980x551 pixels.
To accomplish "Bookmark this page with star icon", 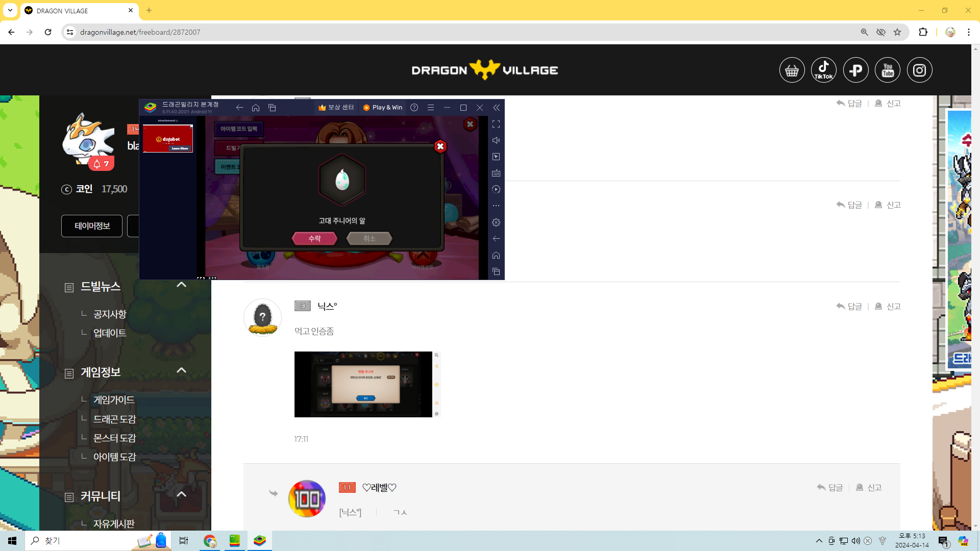I will [897, 32].
